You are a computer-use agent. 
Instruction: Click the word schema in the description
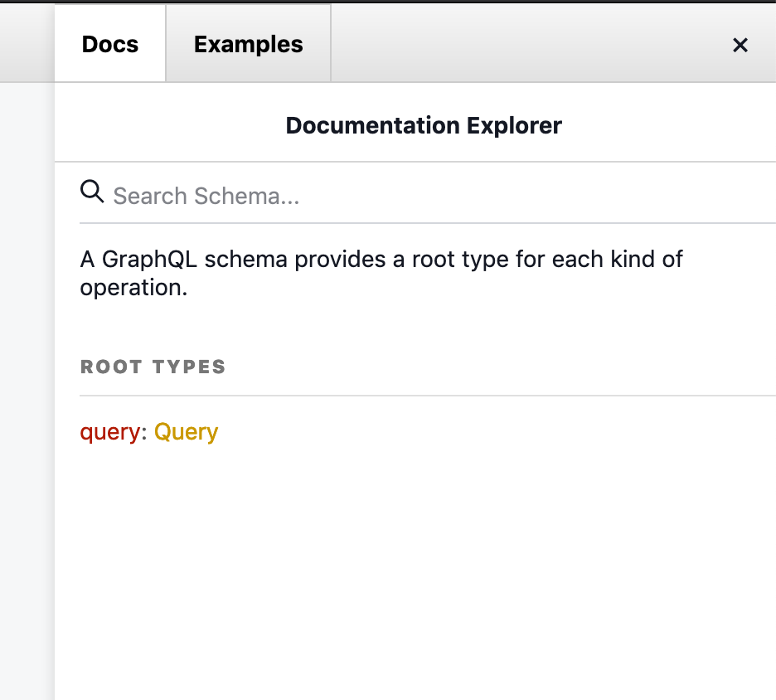[246, 260]
